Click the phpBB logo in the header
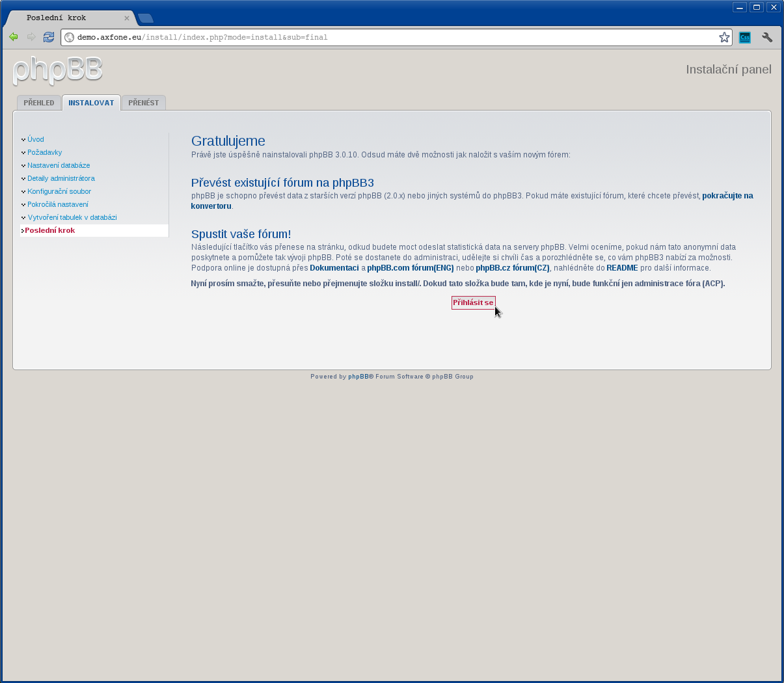The width and height of the screenshot is (784, 683). tap(57, 70)
